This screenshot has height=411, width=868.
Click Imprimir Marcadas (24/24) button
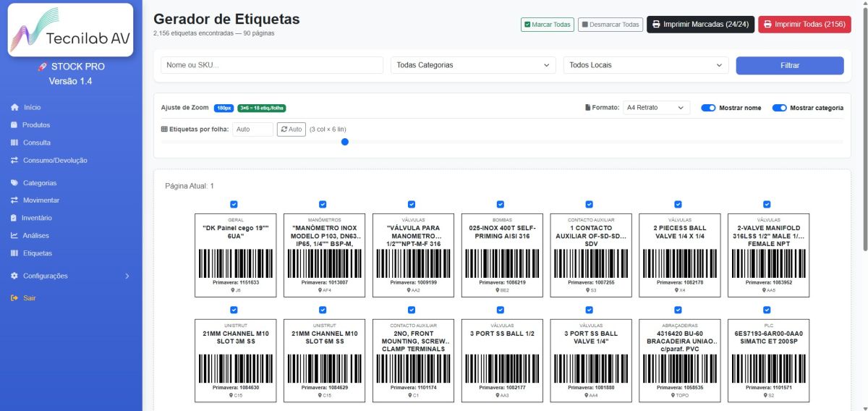[x=701, y=25]
